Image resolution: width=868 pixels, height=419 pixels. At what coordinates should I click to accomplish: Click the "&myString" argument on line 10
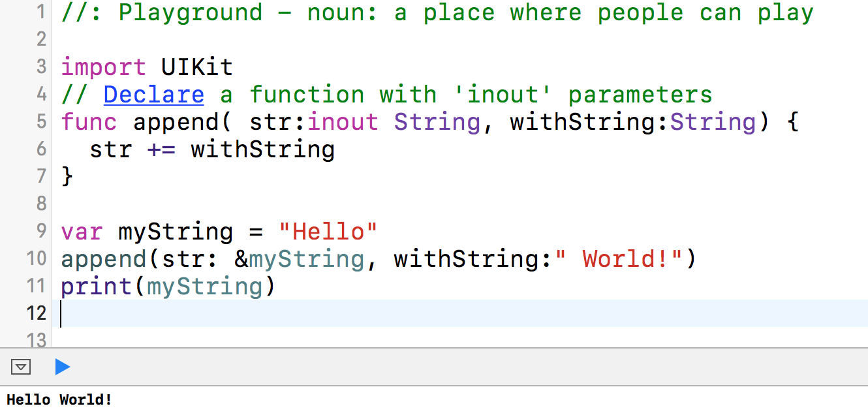[299, 259]
